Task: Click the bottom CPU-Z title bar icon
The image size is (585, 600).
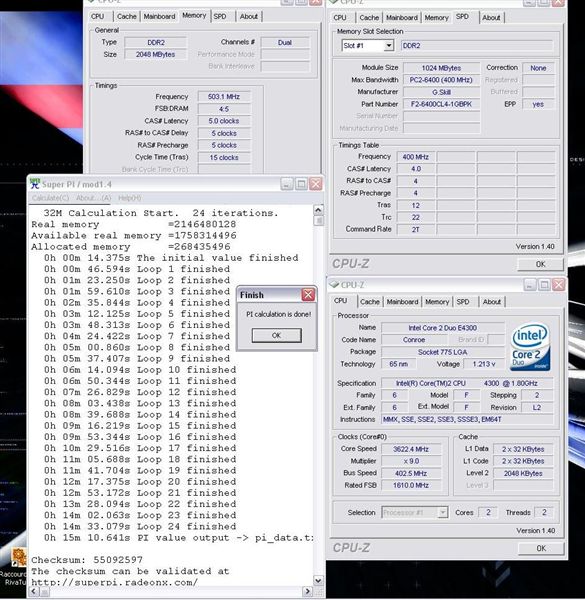Action: pyautogui.click(x=334, y=285)
